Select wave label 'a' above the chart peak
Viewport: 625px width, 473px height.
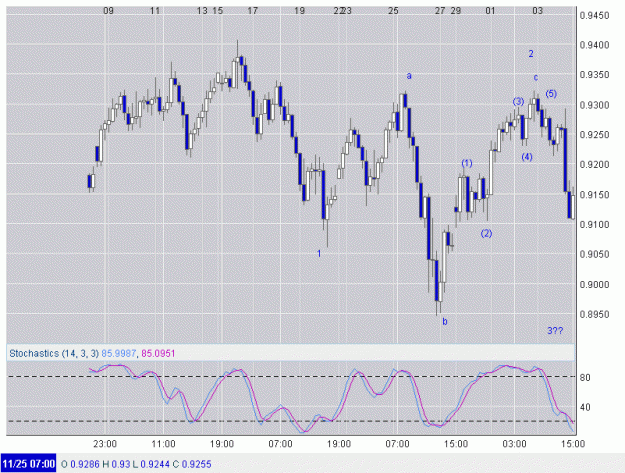[x=409, y=76]
